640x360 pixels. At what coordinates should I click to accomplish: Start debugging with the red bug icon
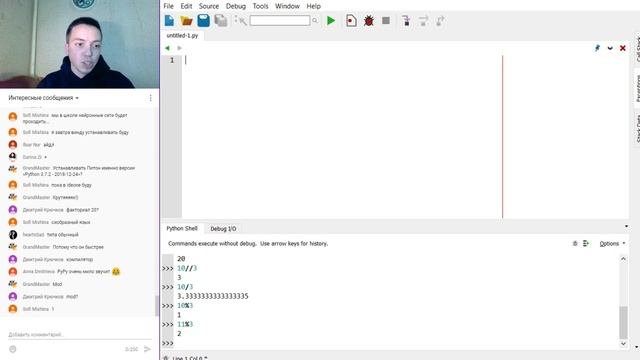point(369,20)
